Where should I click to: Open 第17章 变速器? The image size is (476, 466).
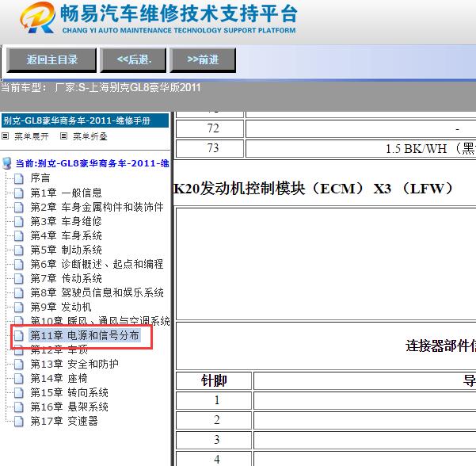pyautogui.click(x=64, y=421)
